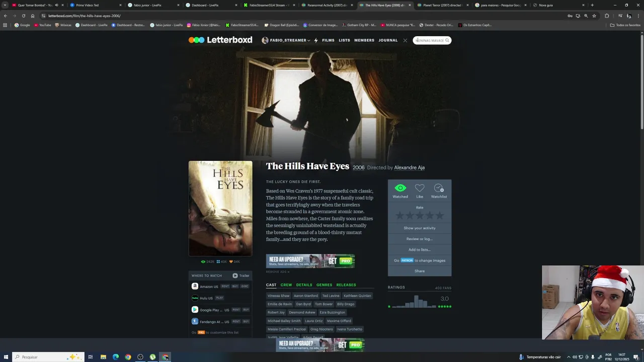The height and width of the screenshot is (362, 644).
Task: Toggle the green Watched eye icon
Action: [400, 188]
